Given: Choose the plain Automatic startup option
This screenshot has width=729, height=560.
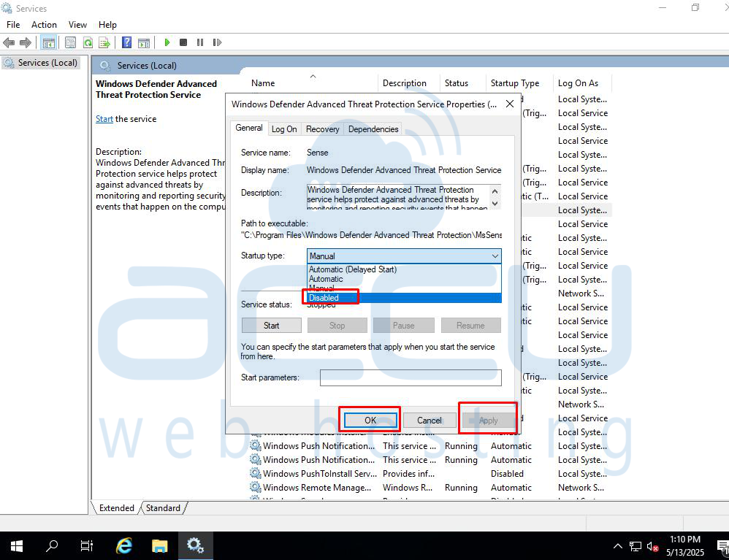Looking at the screenshot, I should click(x=404, y=279).
